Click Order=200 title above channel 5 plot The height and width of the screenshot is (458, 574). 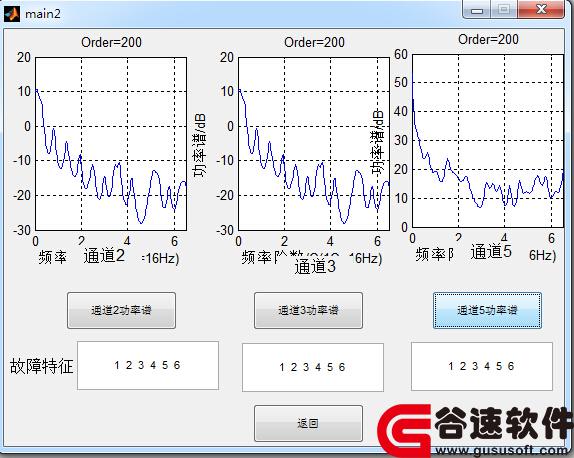tap(488, 40)
